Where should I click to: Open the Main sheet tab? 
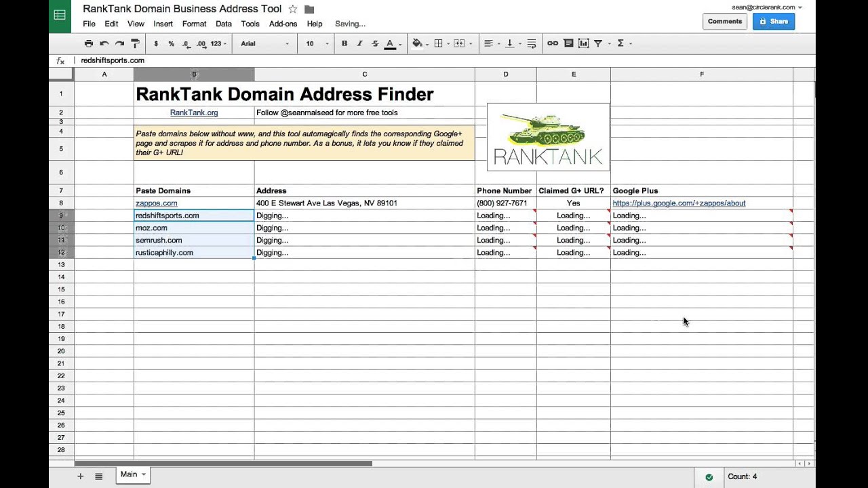click(133, 474)
